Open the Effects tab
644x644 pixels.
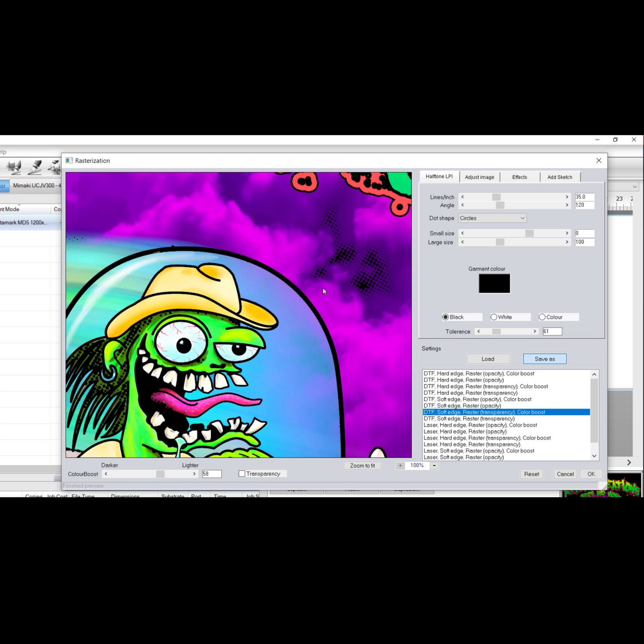pos(519,177)
